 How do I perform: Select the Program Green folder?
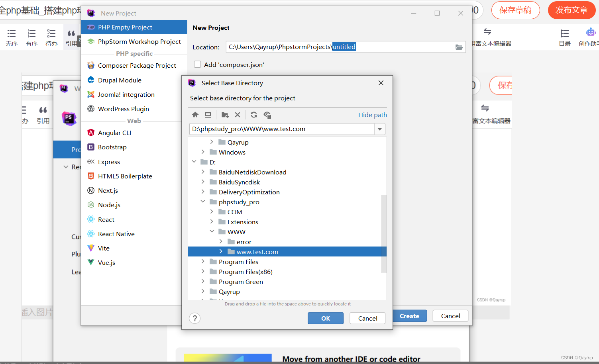tap(241, 282)
